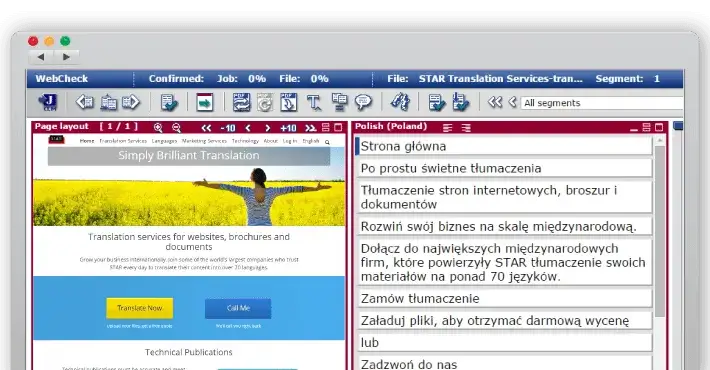Click the yellow Translate Now button
The image size is (710, 370).
coord(139,308)
